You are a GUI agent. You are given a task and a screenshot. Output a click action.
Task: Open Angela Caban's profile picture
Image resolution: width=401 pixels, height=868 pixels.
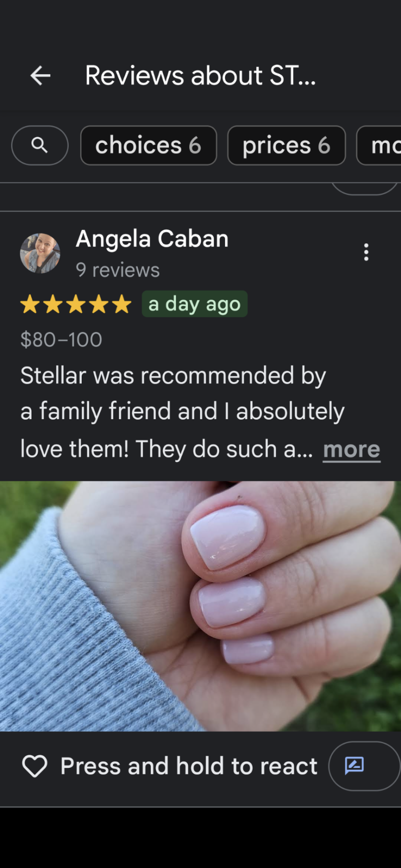click(x=40, y=253)
